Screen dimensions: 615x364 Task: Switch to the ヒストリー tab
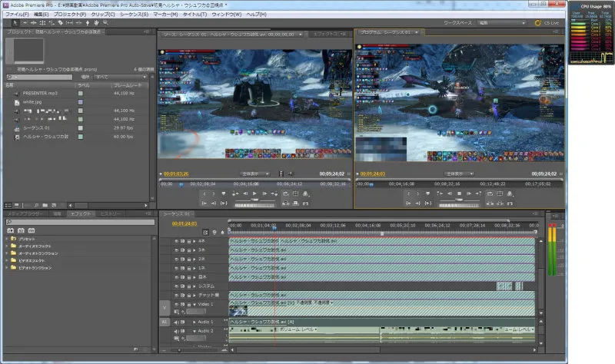[110, 213]
